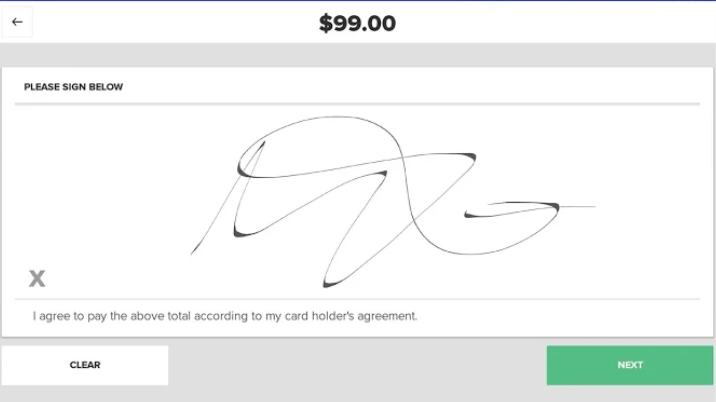Click the gray X signature marker
The width and height of the screenshot is (716, 402).
37,278
